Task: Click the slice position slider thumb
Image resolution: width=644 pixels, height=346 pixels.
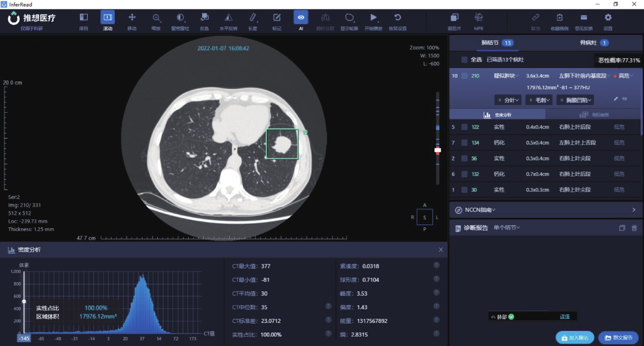Action: point(437,150)
